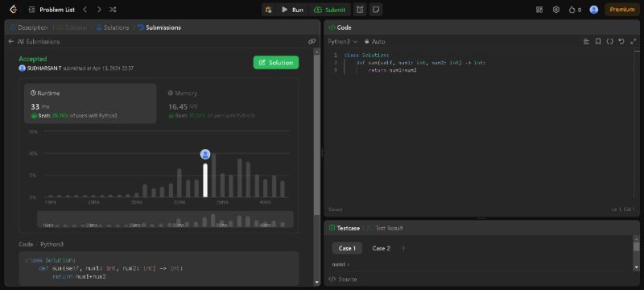This screenshot has width=644, height=290.
Task: Toggle the Auto lock setting
Action: coord(374,42)
